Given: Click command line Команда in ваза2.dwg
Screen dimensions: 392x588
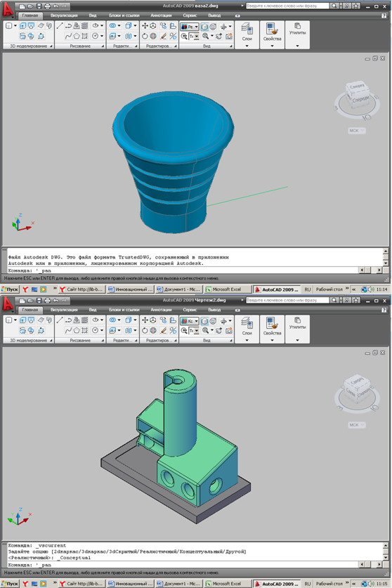Looking at the screenshot, I should point(183,270).
